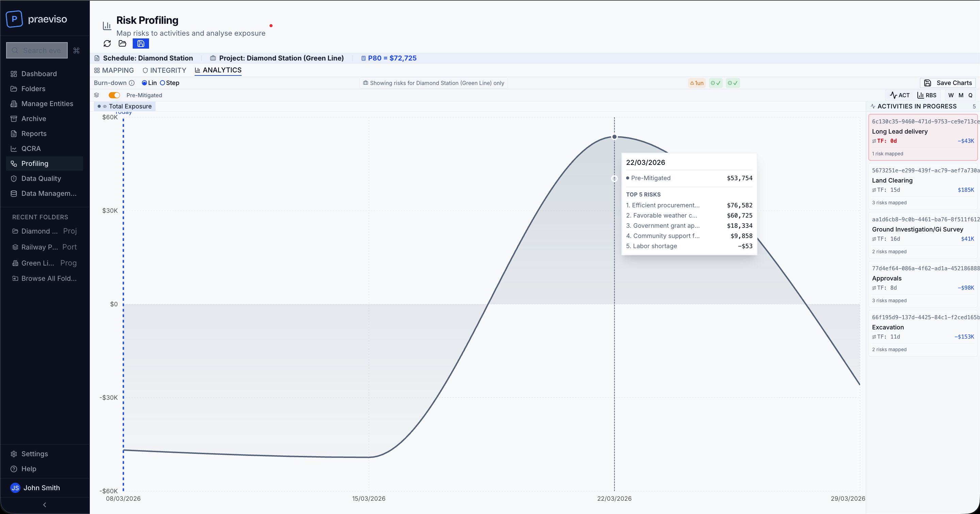Image resolution: width=980 pixels, height=514 pixels.
Task: Click the Total Exposure series color dot
Action: coord(100,106)
